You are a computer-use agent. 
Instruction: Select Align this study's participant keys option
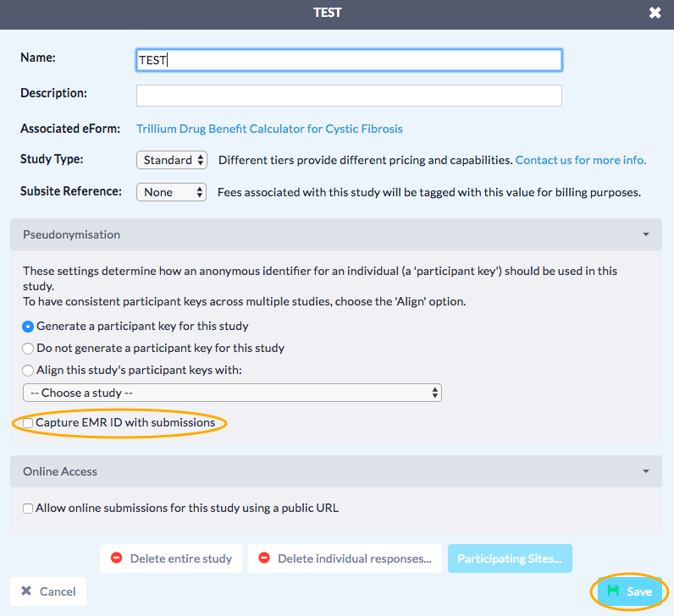pos(29,370)
